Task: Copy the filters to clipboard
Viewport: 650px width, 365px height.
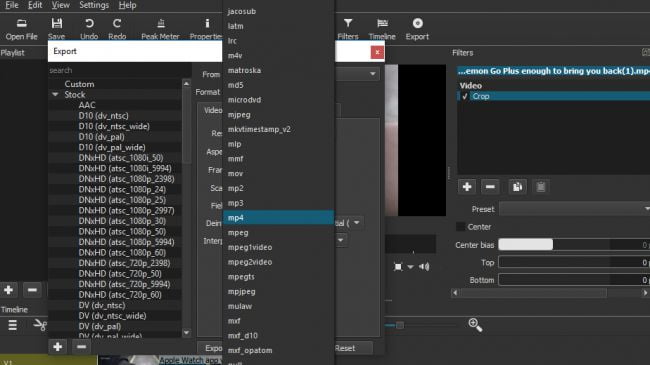Action: 517,187
